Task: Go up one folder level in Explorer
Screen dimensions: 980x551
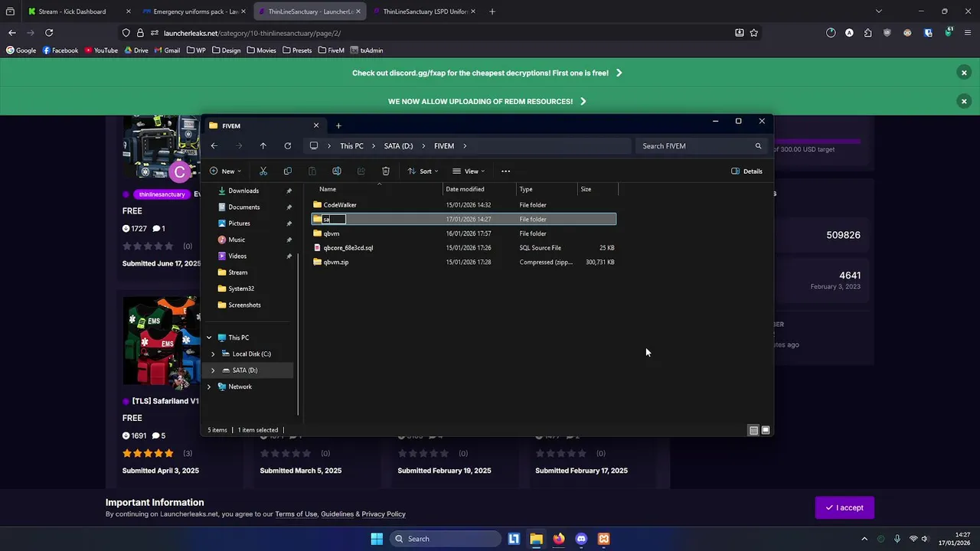Action: (x=263, y=146)
